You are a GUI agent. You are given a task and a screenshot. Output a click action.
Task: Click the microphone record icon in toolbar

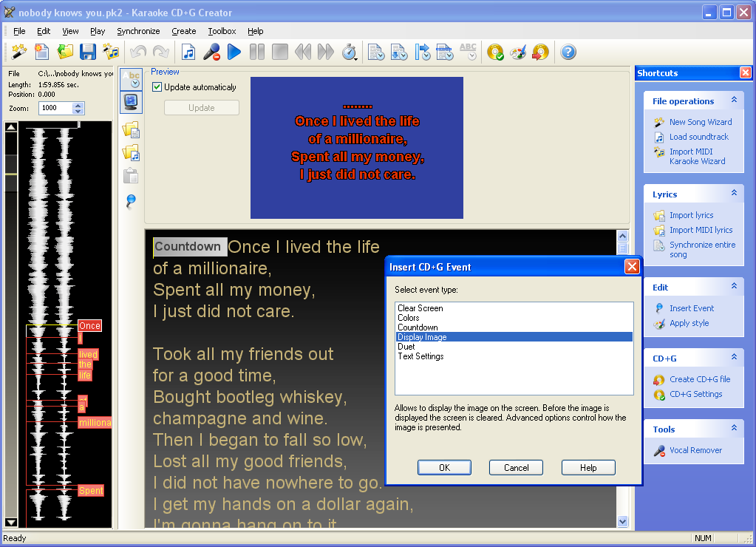tap(211, 52)
